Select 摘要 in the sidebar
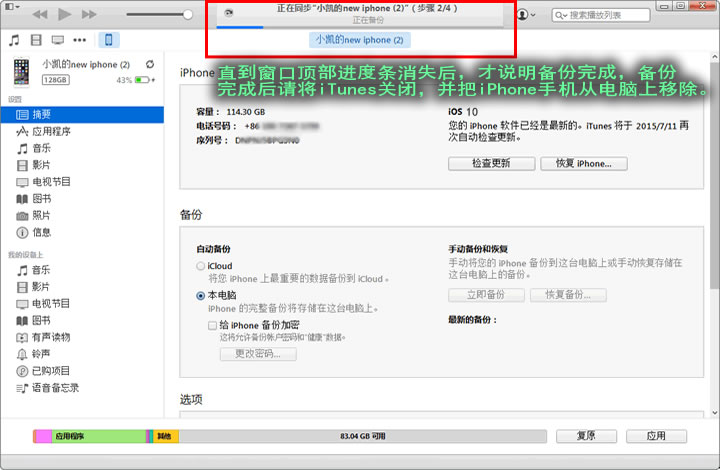The height and width of the screenshot is (470, 720). [82, 115]
